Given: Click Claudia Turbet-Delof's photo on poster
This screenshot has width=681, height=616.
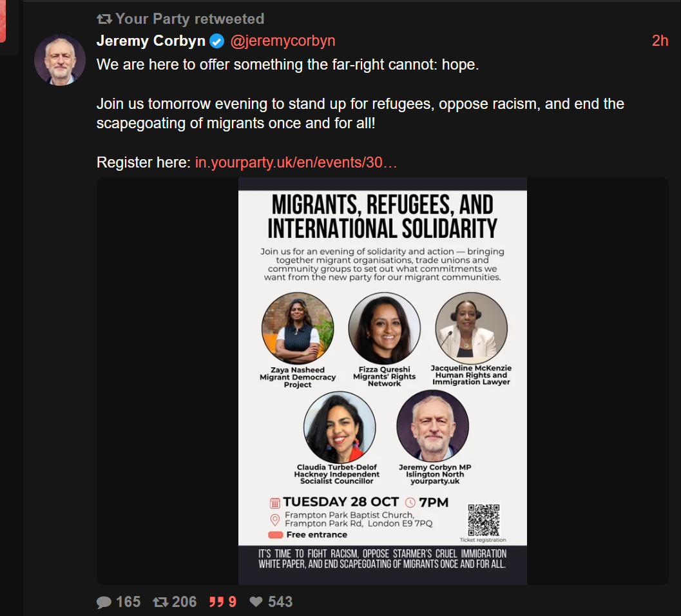Looking at the screenshot, I should 340,427.
